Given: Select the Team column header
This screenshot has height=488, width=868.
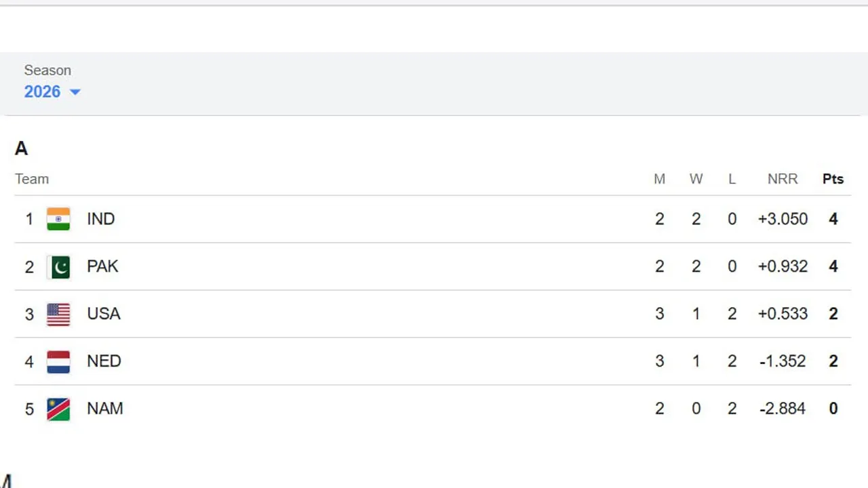Looking at the screenshot, I should 32,179.
